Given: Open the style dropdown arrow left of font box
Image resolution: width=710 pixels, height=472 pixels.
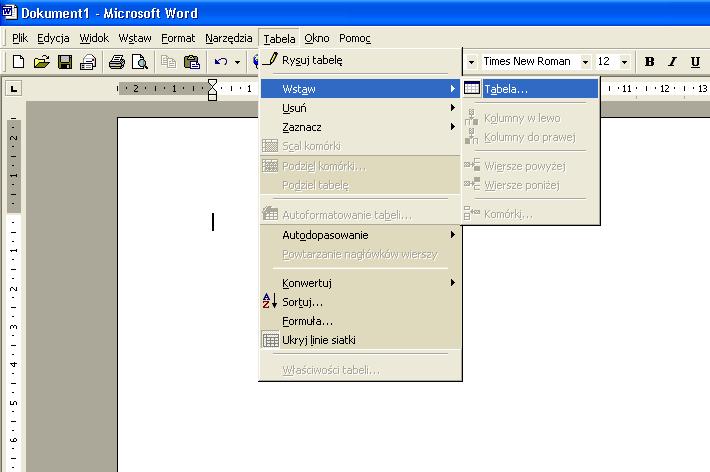Looking at the screenshot, I should tap(471, 62).
